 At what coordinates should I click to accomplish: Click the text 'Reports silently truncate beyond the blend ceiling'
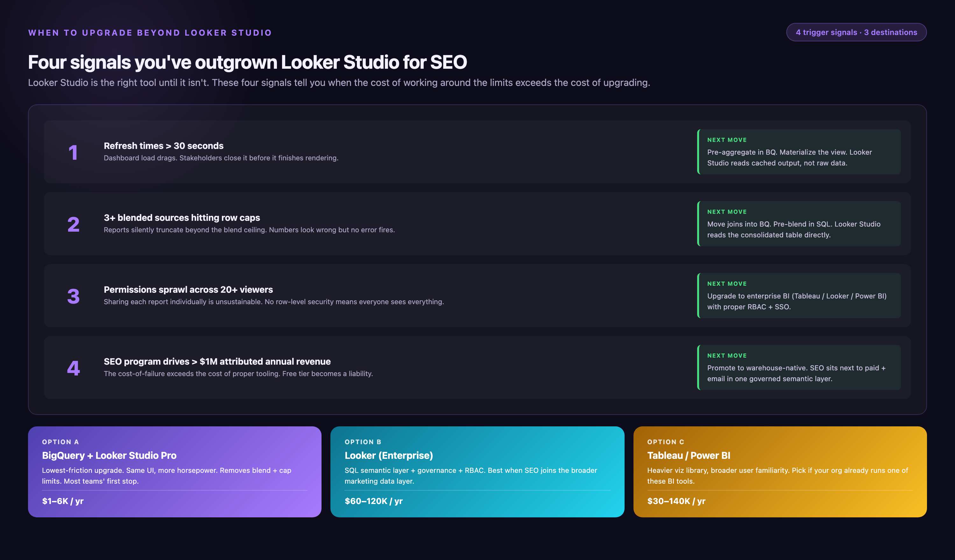249,230
